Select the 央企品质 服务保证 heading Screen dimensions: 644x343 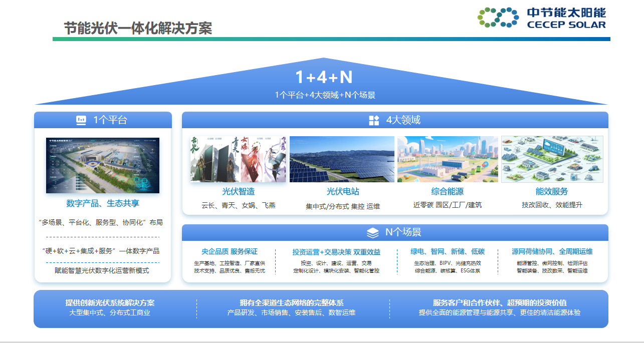pos(230,251)
